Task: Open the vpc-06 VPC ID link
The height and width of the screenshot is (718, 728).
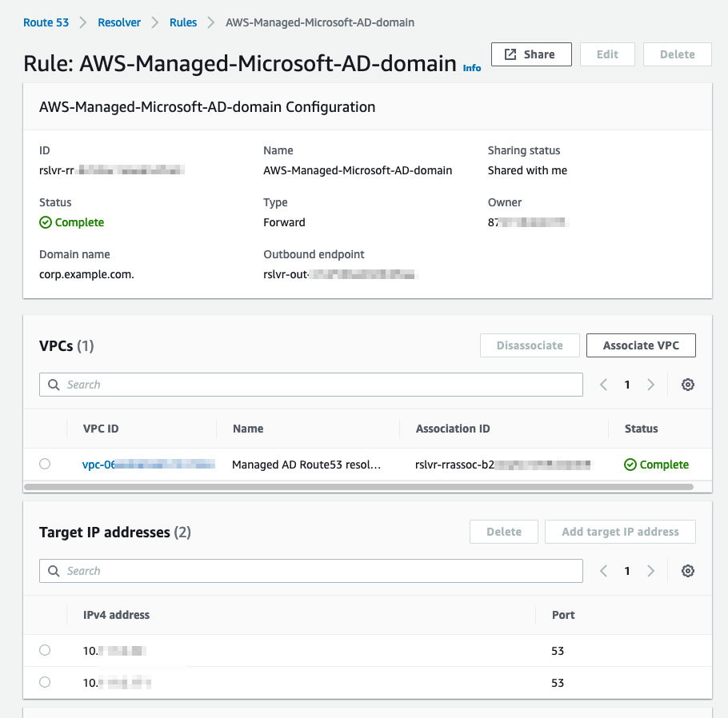Action: pos(149,464)
